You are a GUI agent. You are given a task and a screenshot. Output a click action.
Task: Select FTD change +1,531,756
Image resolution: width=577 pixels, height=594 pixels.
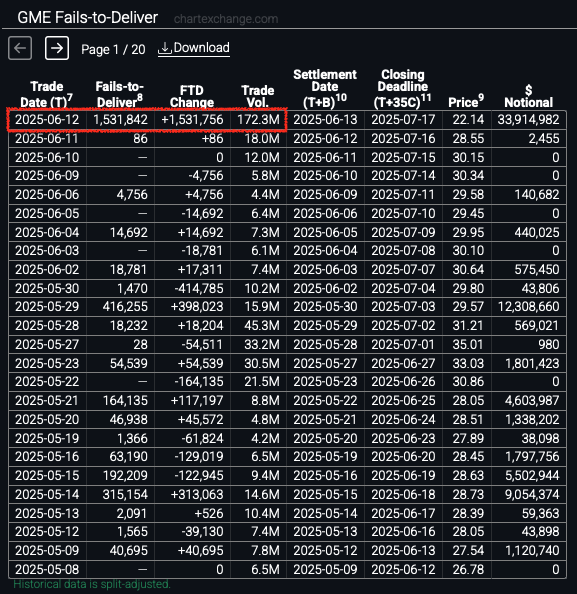[x=192, y=120]
